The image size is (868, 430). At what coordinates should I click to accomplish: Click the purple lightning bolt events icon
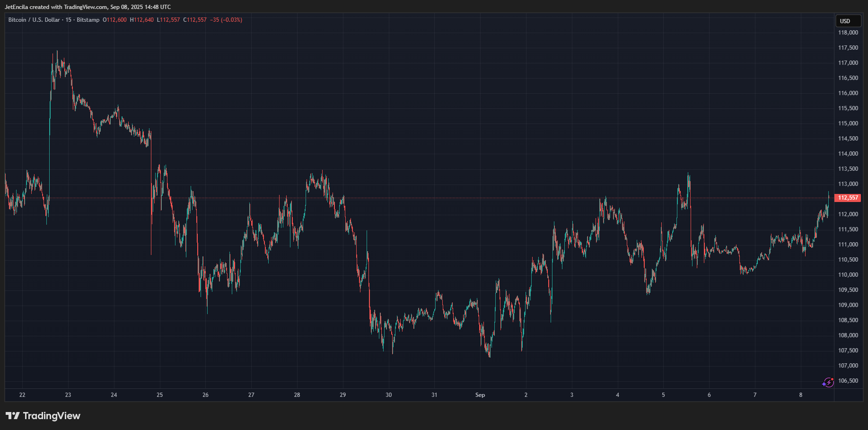coord(828,382)
